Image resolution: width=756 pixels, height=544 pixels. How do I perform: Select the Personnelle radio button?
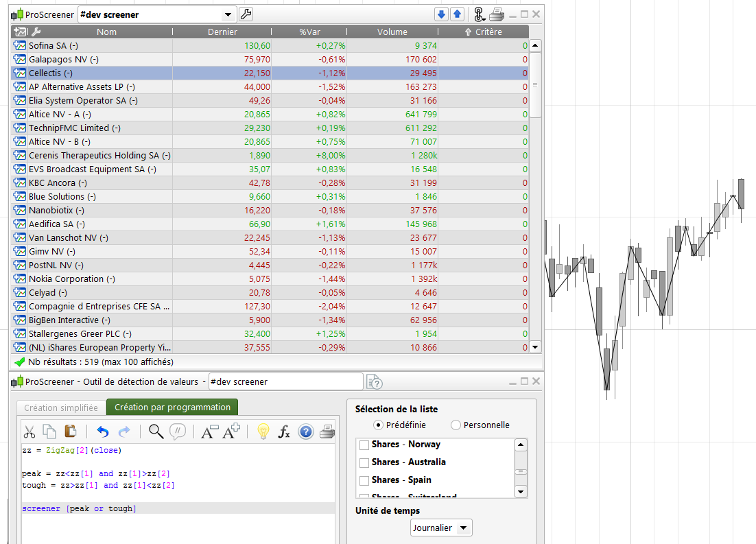(456, 425)
